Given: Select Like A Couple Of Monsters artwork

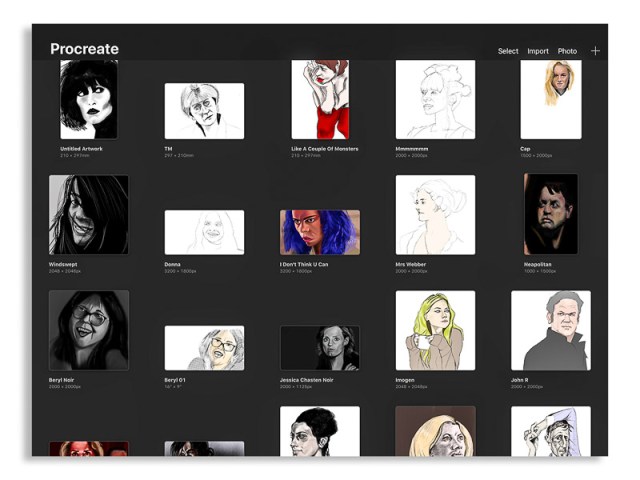Looking at the screenshot, I should point(320,100).
